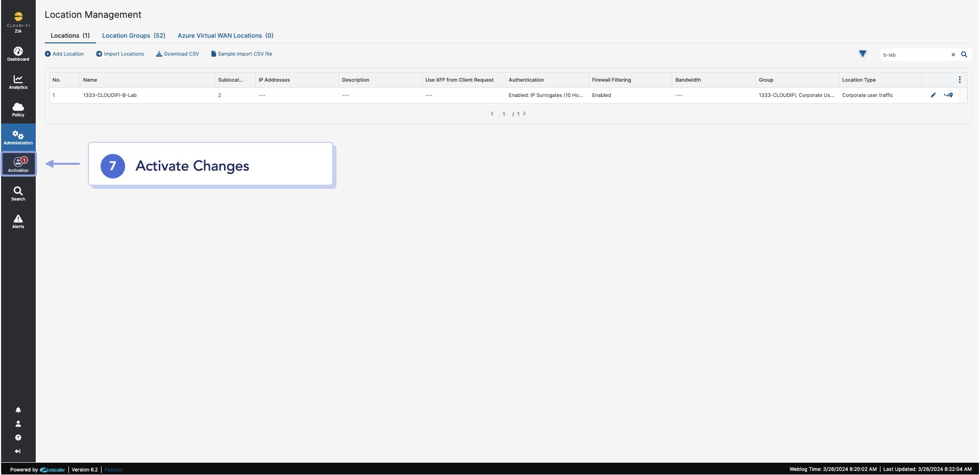This screenshot has width=980, height=475.
Task: Add sublocation for 1333-CLOUDIFI-B-Lab row
Action: pyautogui.click(x=948, y=95)
